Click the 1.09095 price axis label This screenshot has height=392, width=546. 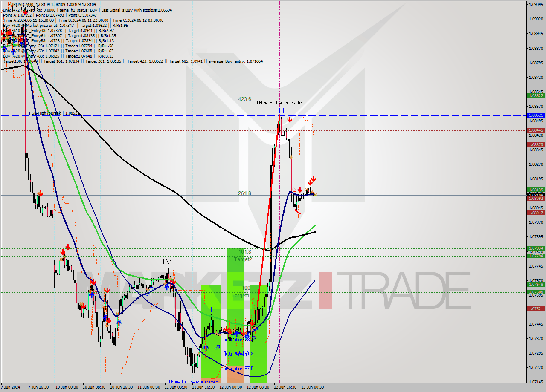tap(536, 4)
